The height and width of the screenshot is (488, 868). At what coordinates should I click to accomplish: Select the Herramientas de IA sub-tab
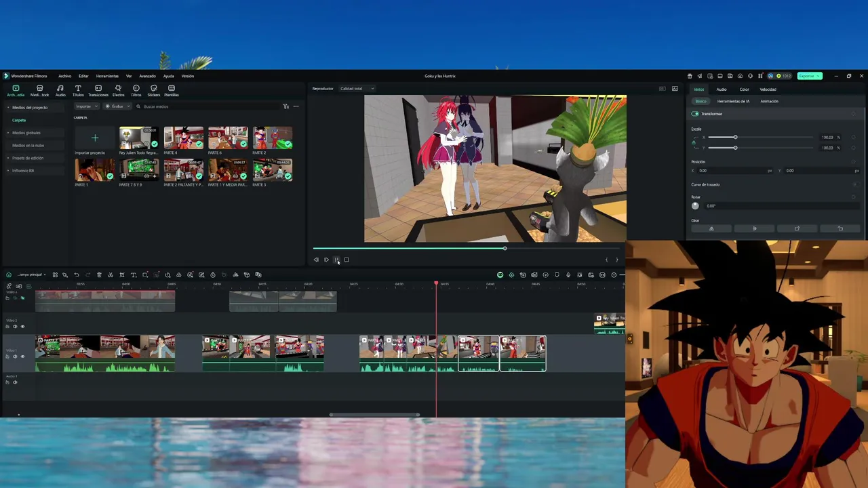click(733, 101)
